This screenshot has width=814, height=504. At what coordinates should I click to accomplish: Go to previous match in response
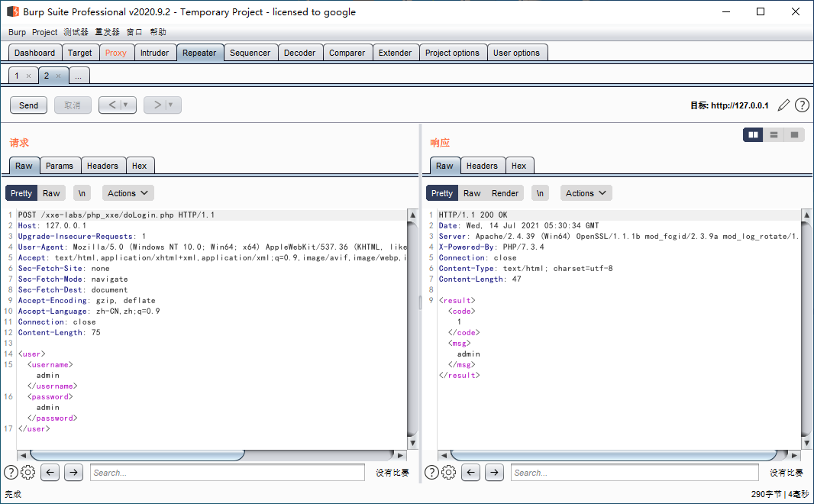pos(471,473)
